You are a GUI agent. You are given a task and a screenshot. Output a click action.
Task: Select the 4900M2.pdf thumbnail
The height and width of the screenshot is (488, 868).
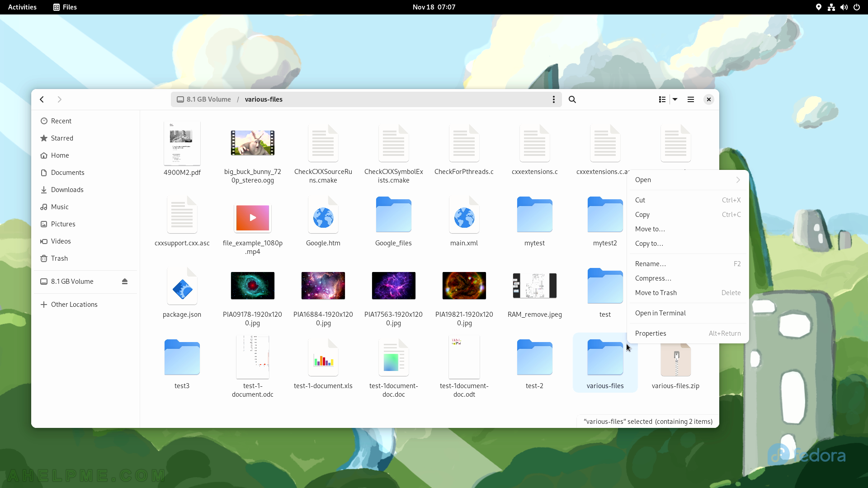click(182, 143)
